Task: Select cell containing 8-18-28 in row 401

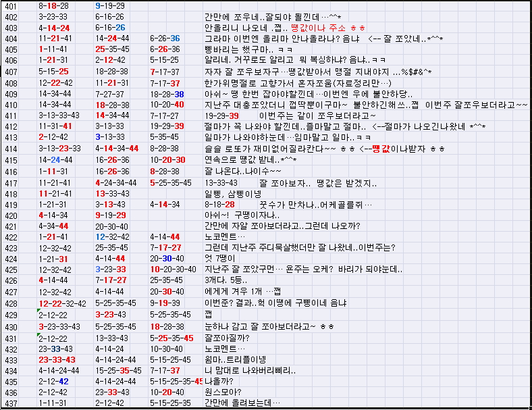Action: (x=53, y=5)
